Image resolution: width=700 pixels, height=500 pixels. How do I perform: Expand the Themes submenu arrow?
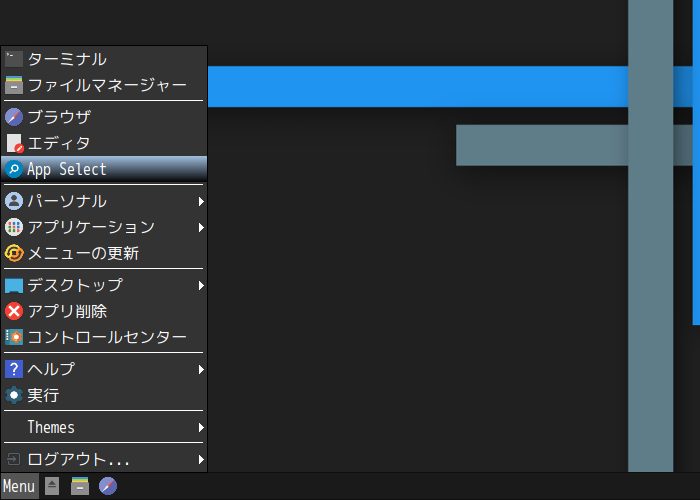(201, 428)
